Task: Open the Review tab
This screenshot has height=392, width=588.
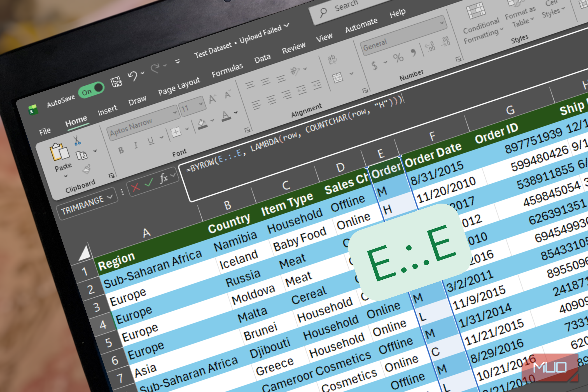Action: (x=293, y=48)
